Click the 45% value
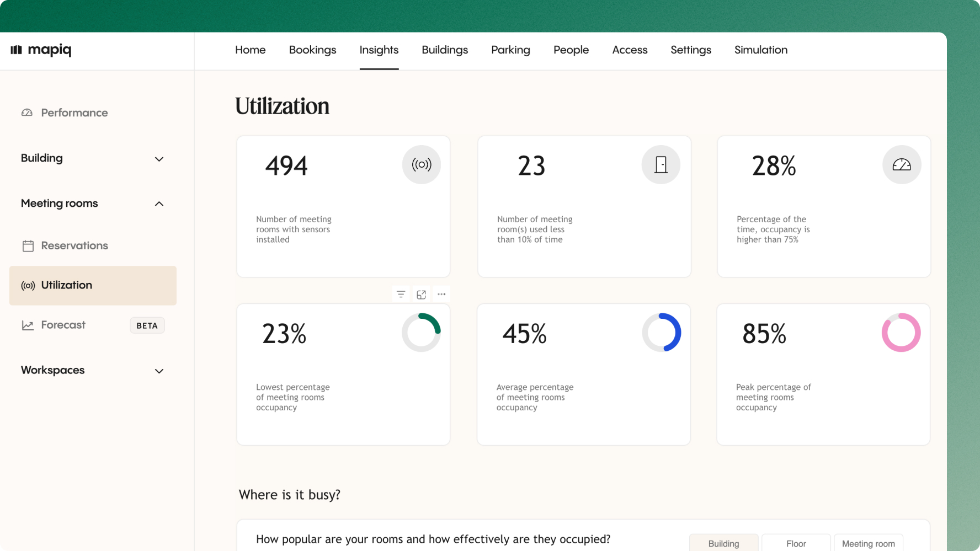980x551 pixels. coord(524,334)
